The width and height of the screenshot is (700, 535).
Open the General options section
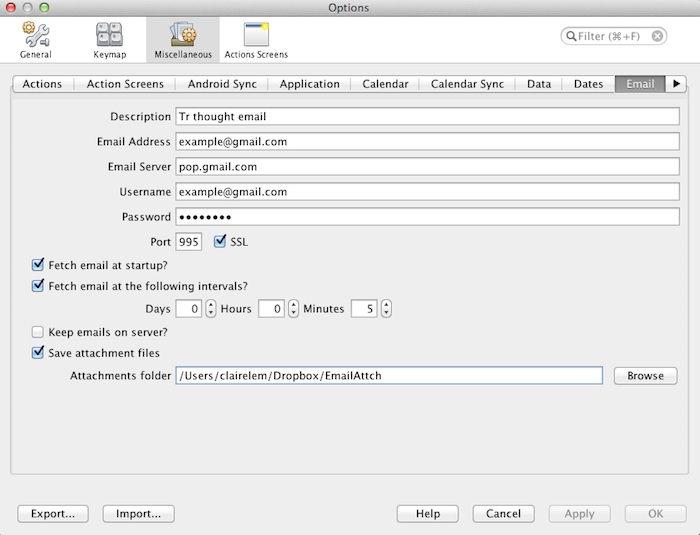tap(36, 40)
